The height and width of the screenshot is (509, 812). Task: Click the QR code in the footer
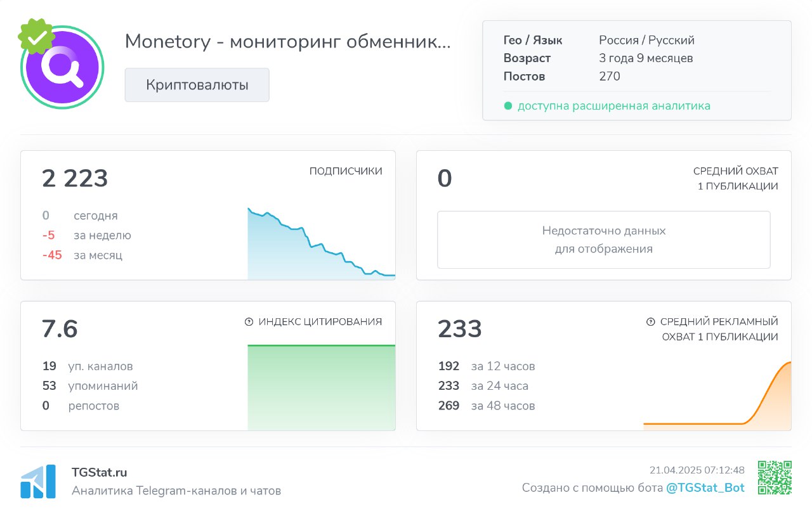pos(775,478)
